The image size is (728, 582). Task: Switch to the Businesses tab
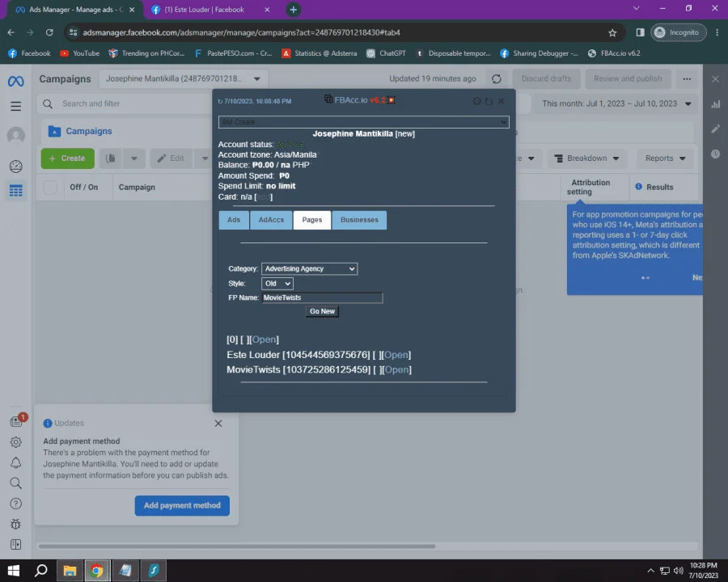click(359, 220)
